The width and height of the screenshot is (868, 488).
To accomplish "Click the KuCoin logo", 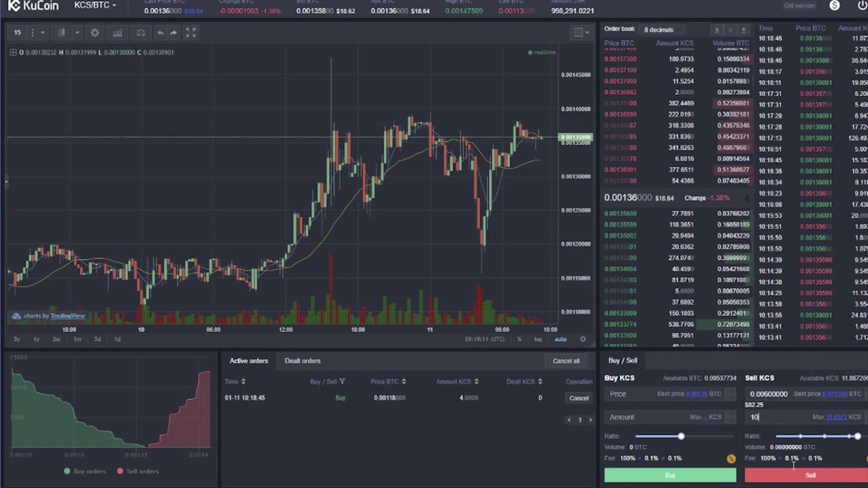I will tap(33, 5).
